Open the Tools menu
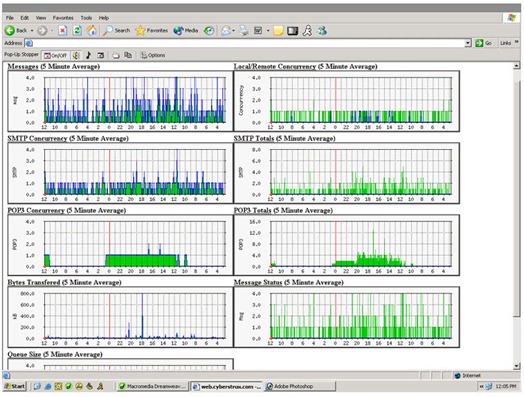Viewport: 524px width, 397px height. (86, 18)
